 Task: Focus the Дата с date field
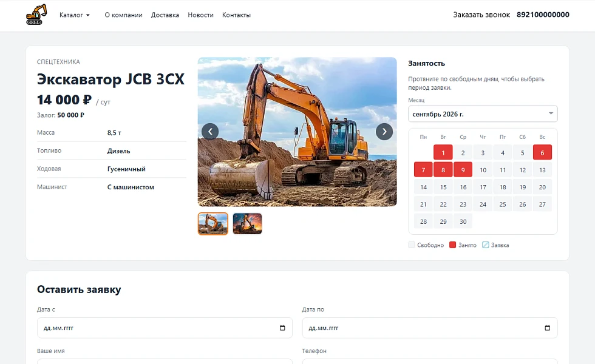coord(165,328)
